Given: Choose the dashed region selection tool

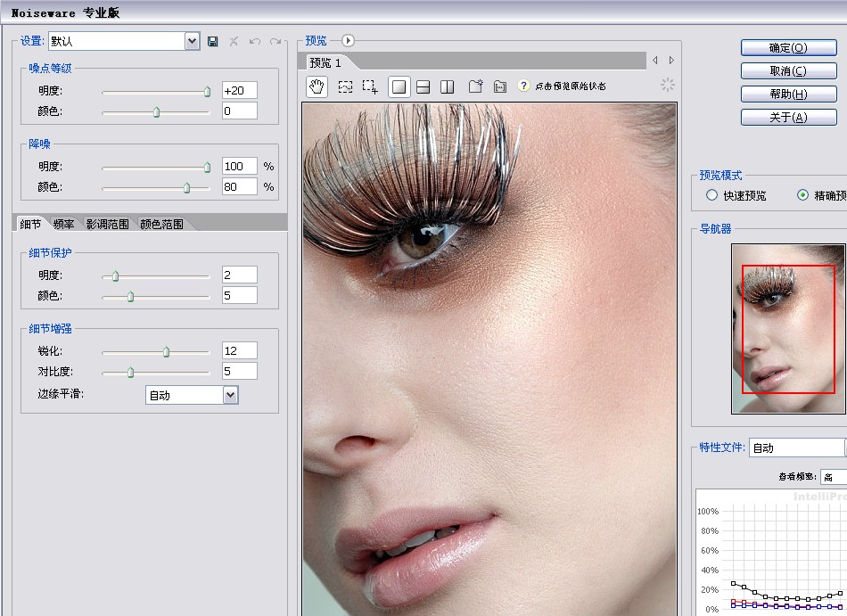Looking at the screenshot, I should pos(345,86).
